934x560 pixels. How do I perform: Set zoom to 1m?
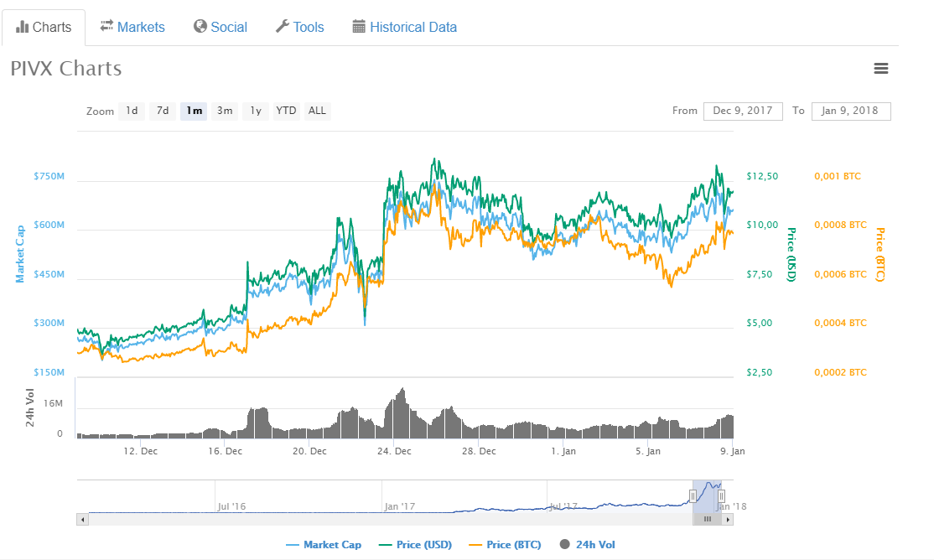[x=194, y=111]
